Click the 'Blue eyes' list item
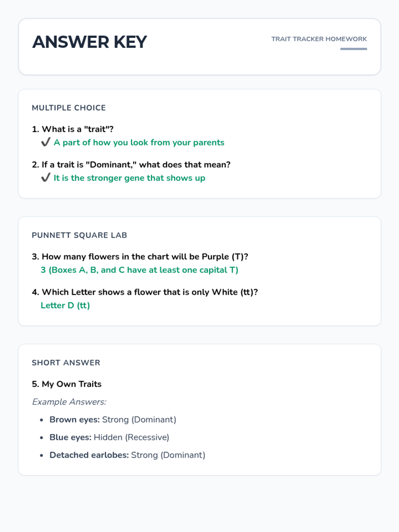Viewport: 399px width, 532px height. pos(109,437)
